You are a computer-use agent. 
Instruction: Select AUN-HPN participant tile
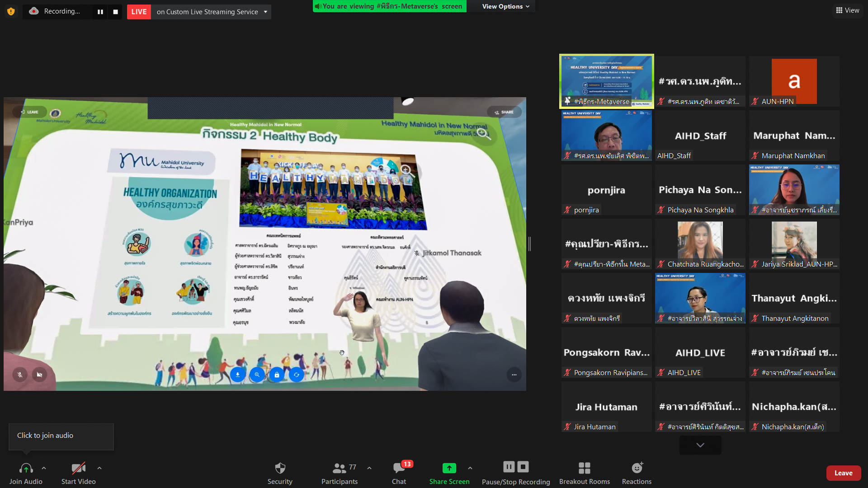[794, 81]
